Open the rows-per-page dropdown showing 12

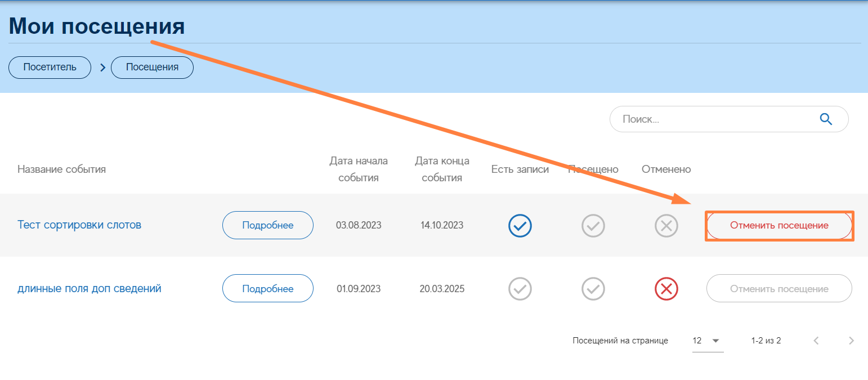[x=707, y=341]
